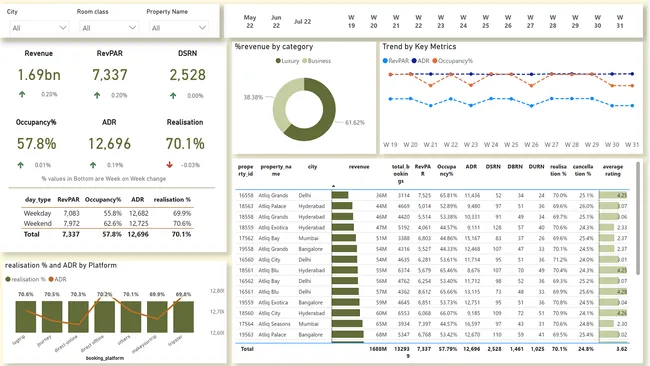
Task: Click the table's vertical scrollbar
Action: point(638,218)
